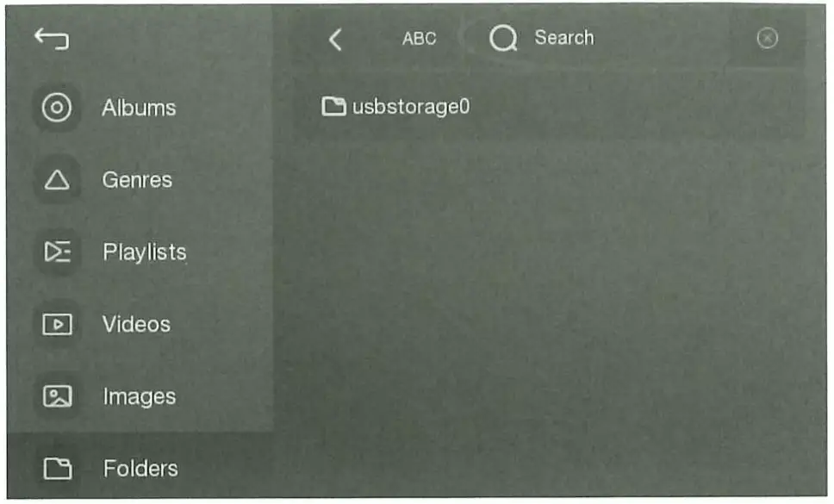The height and width of the screenshot is (504, 834).
Task: Open the Playlists category
Action: point(145,252)
